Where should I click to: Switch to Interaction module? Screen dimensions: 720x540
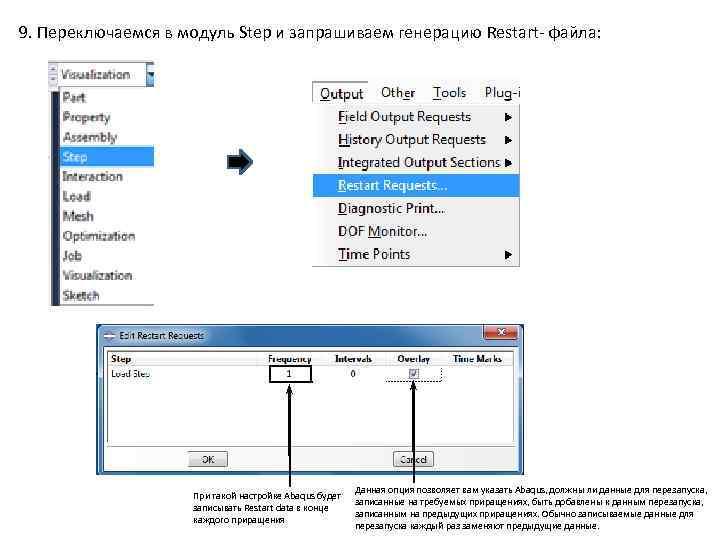[x=92, y=176]
